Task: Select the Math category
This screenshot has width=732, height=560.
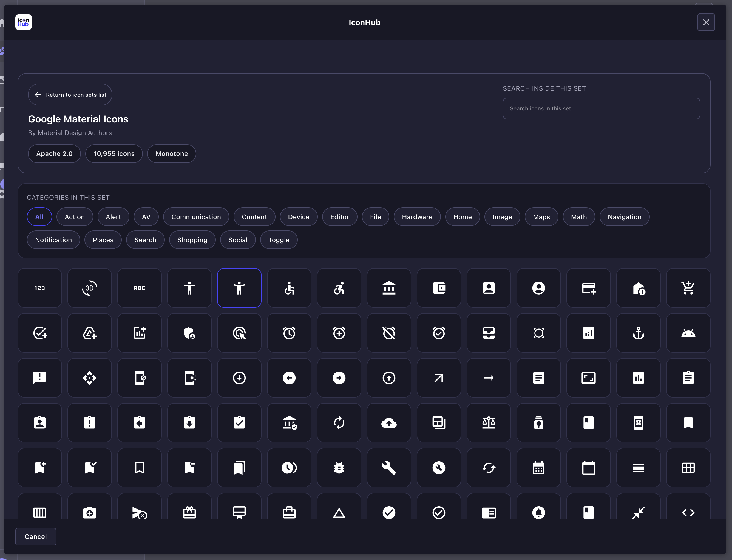Action: (x=579, y=217)
